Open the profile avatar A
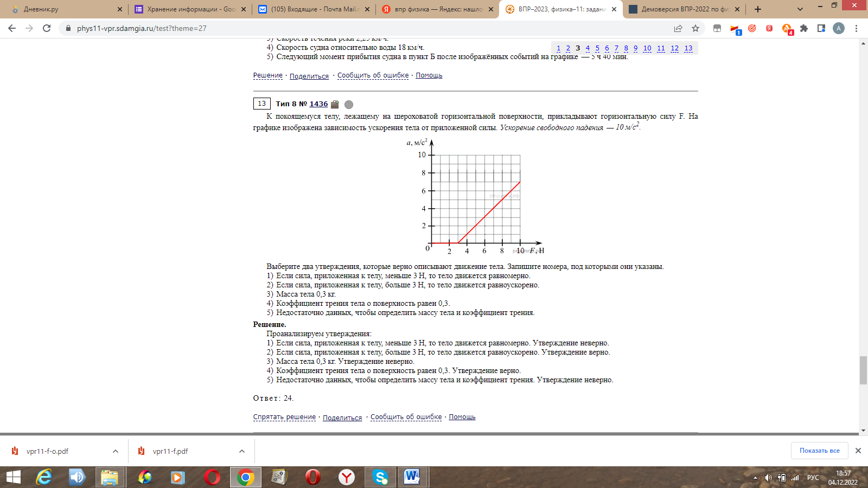The height and width of the screenshot is (488, 868). tap(839, 28)
